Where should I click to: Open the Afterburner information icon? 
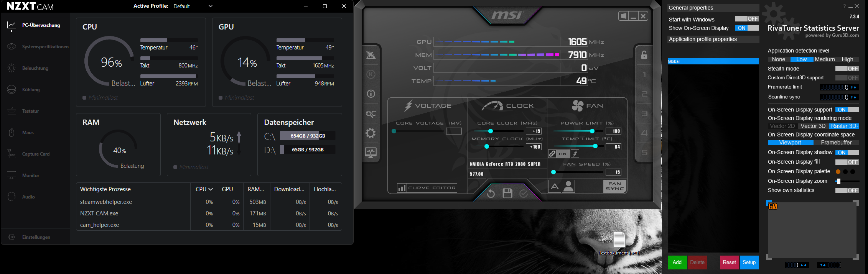click(x=371, y=94)
